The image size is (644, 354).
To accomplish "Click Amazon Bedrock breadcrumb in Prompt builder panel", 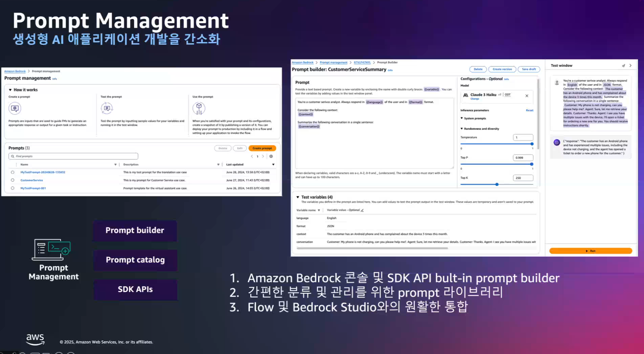I will 302,62.
